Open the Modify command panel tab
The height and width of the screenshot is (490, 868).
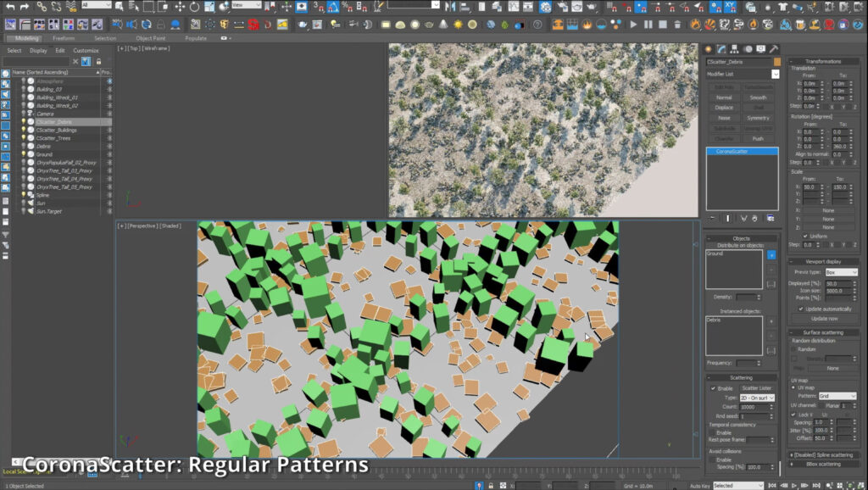tap(721, 49)
